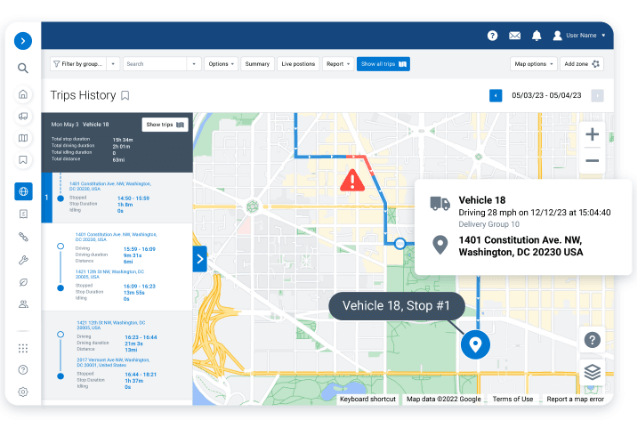This screenshot has height=436, width=637.
Task: Go to the next date range
Action: pos(597,95)
